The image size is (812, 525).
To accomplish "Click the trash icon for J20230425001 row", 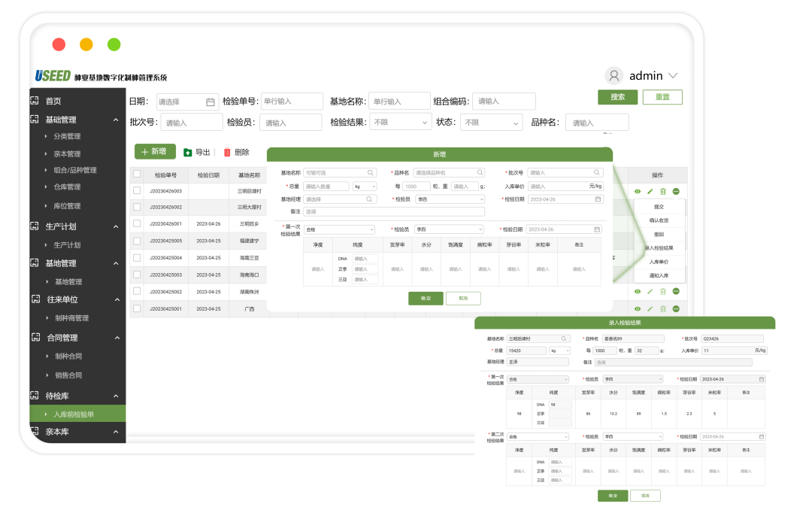I will tap(663, 308).
